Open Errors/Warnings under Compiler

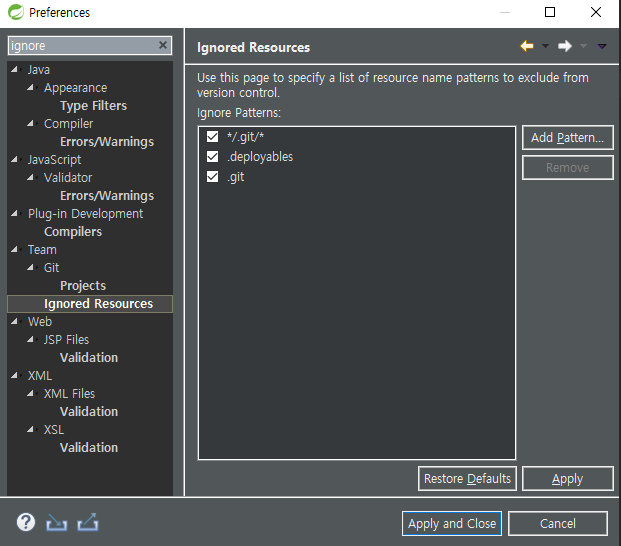coord(107,142)
